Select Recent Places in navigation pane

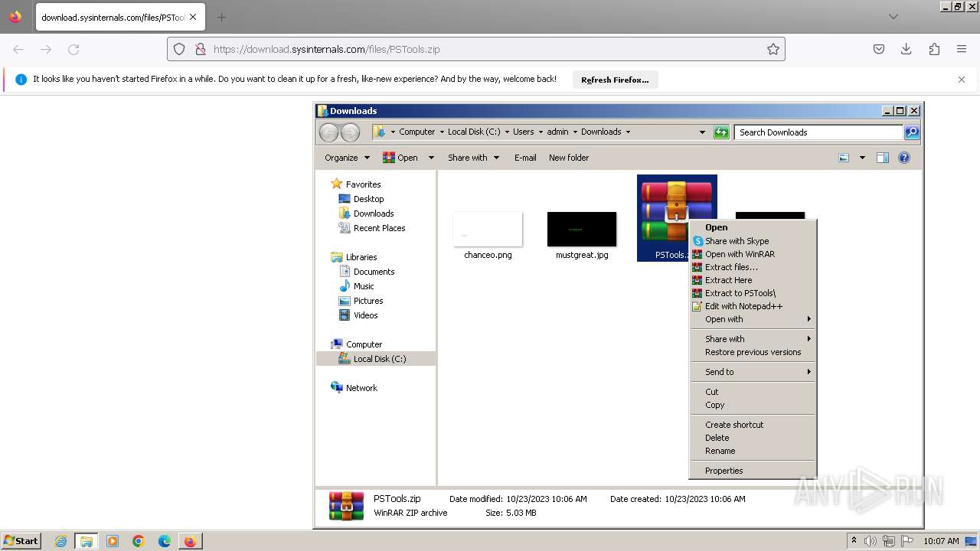379,228
